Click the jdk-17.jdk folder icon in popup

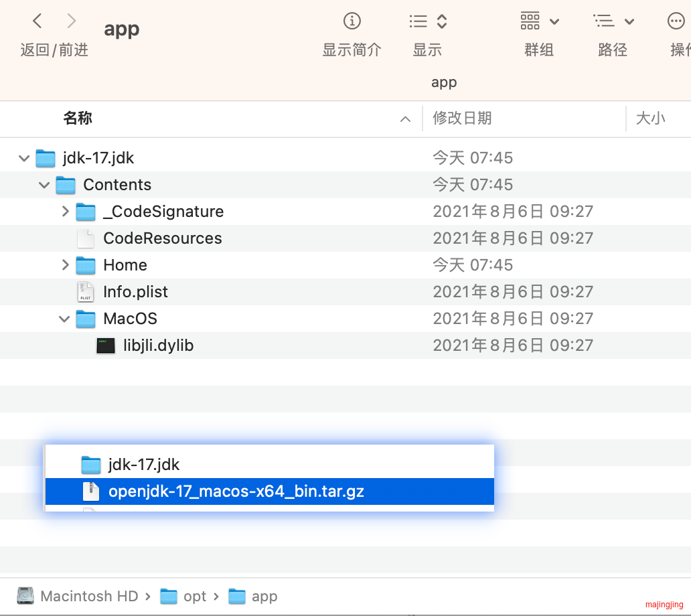tap(91, 465)
